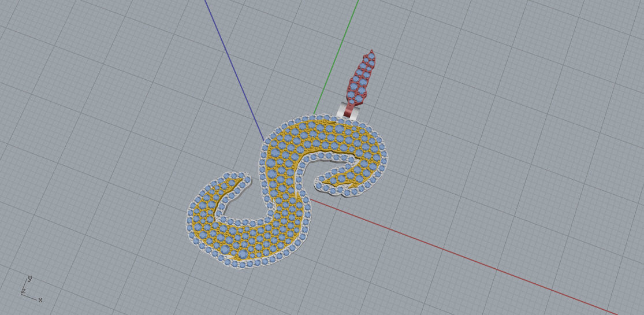
Task: Select the gold S-shaped pendant body
Action: pos(288,191)
